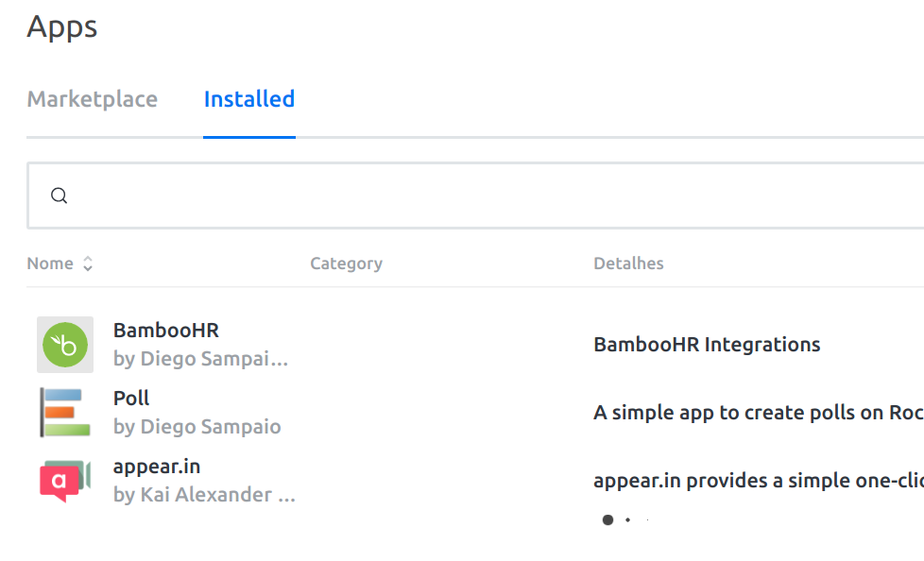
Task: Click the Detalhes column header
Action: tap(628, 263)
